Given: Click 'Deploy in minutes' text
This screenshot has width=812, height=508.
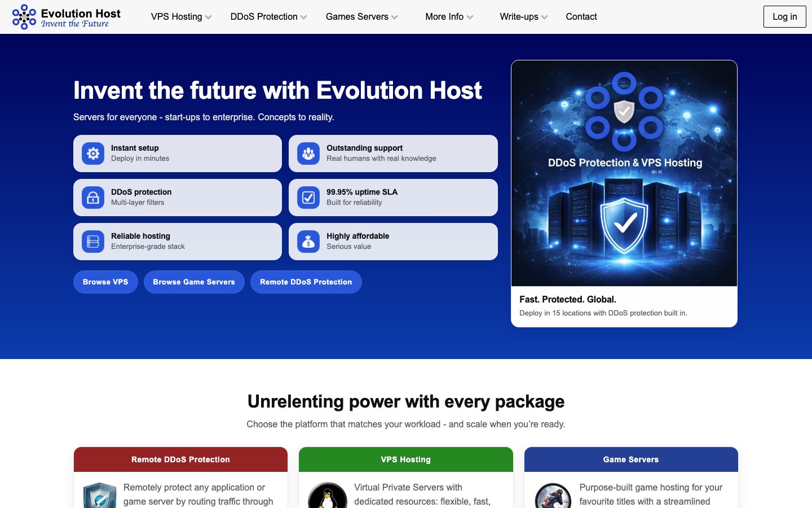Looking at the screenshot, I should [x=140, y=159].
